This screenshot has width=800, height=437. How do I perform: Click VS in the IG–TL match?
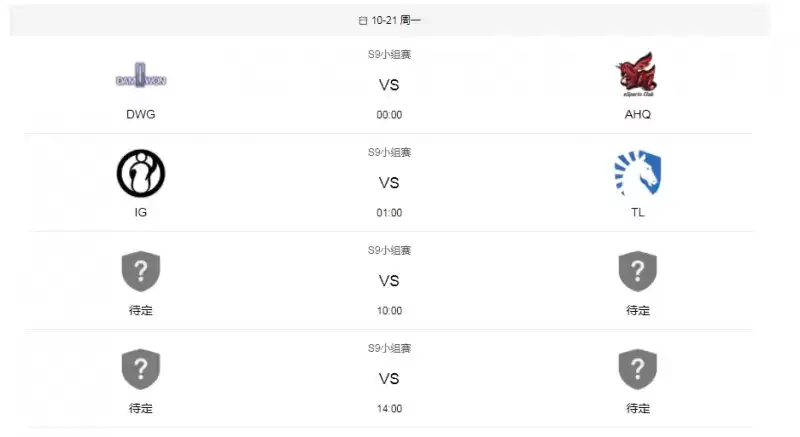pos(389,183)
